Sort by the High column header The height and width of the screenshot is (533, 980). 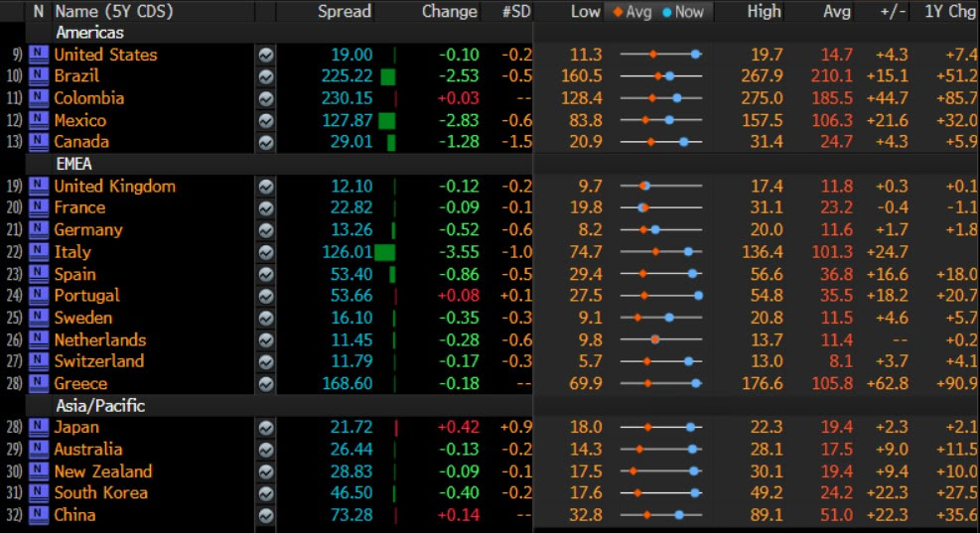pyautogui.click(x=764, y=11)
